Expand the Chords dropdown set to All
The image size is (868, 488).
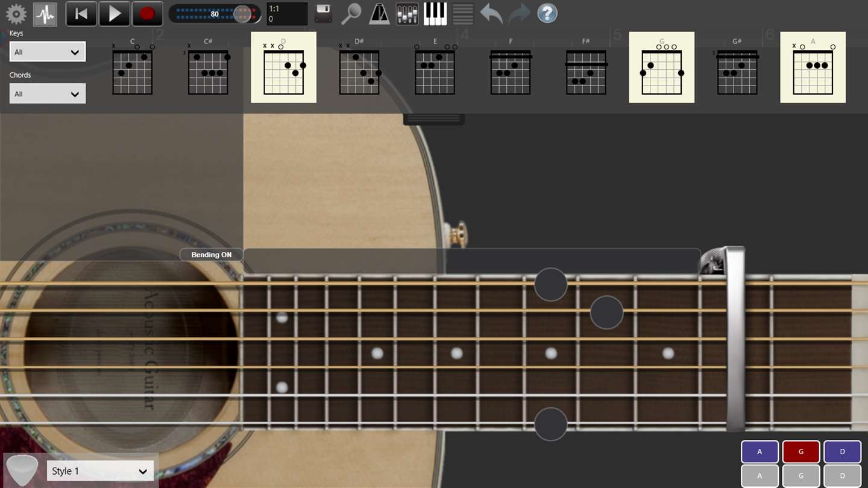[48, 93]
